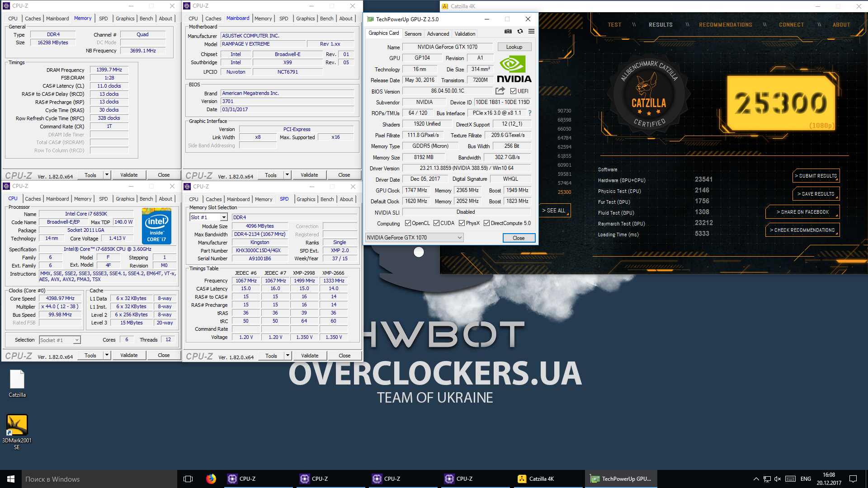This screenshot has width=868, height=488.
Task: Open the GPU-Z hamburger menu
Action: [531, 31]
